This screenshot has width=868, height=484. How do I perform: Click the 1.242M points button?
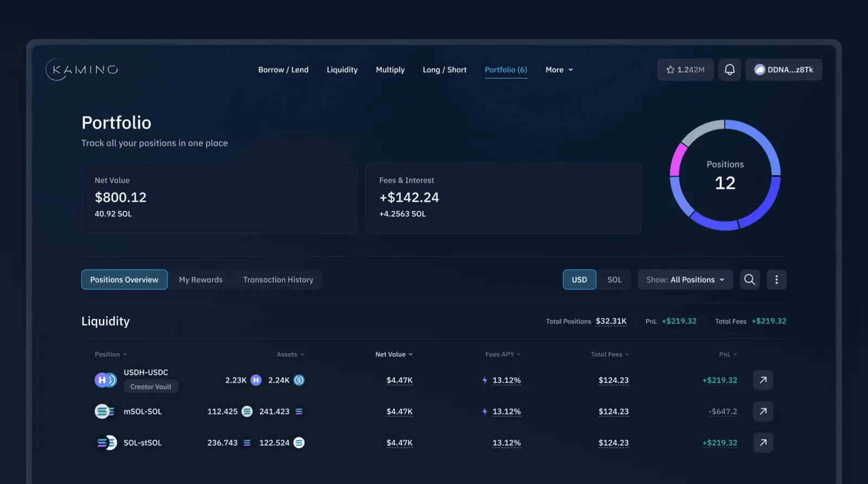(685, 69)
